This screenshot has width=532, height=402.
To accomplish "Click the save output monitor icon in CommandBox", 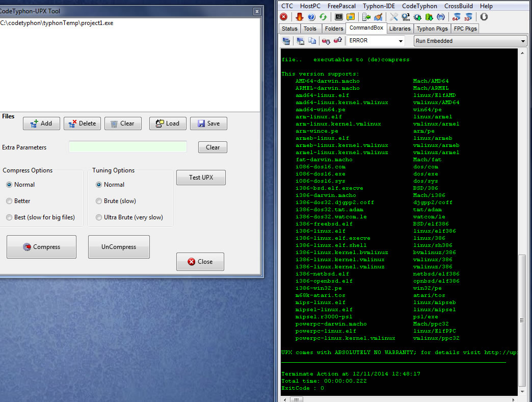I will click(300, 41).
